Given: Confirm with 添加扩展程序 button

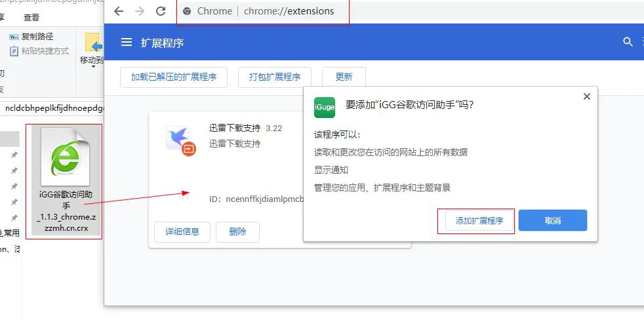Looking at the screenshot, I should (x=479, y=220).
